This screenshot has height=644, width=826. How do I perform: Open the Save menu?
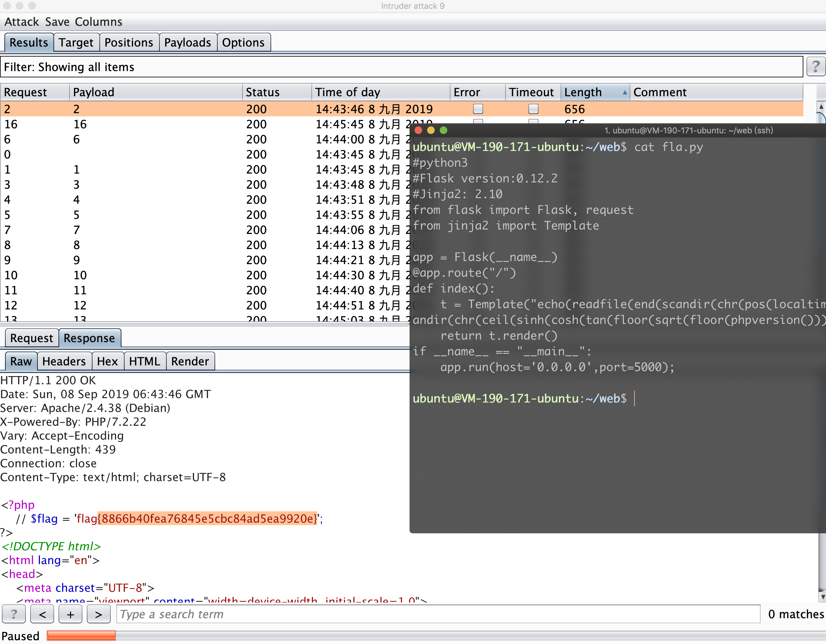tap(57, 22)
